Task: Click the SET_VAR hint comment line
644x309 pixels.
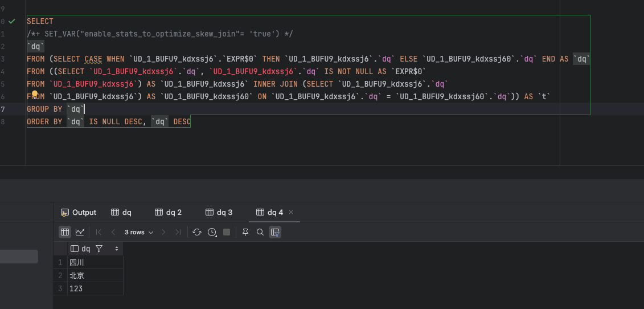Action: (160, 34)
